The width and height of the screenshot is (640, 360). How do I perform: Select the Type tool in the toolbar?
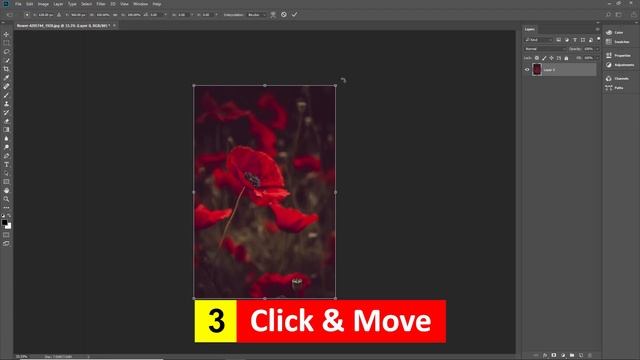click(6, 164)
